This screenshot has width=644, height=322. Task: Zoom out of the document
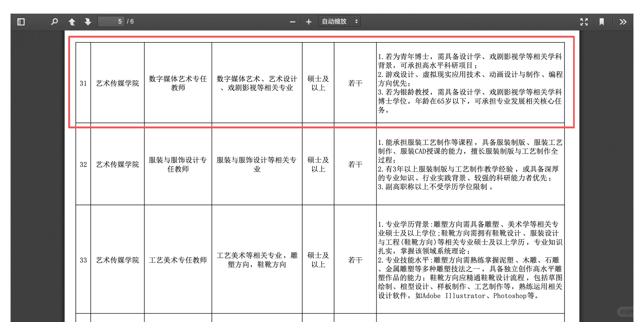[x=292, y=21]
